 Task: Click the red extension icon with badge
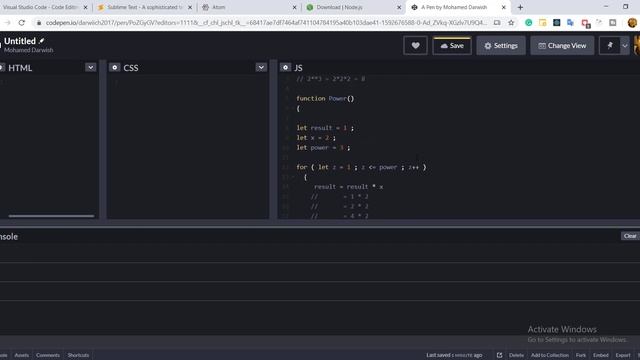coord(585,24)
